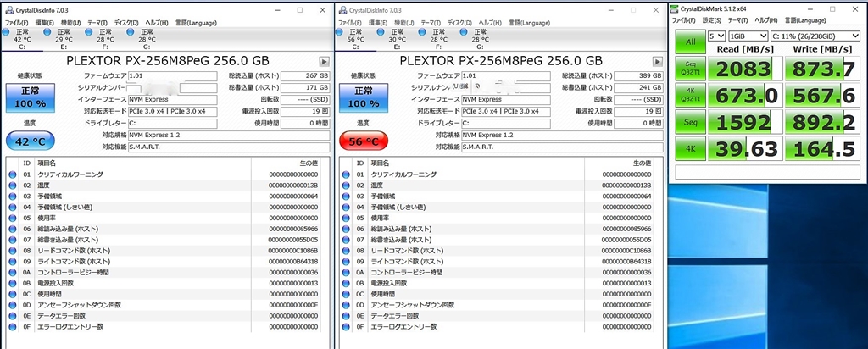Image resolution: width=868 pixels, height=349 pixels.
Task: Open テーマ(T) menu in the 56 °C CrystalDiskInfo window
Action: 431,23
